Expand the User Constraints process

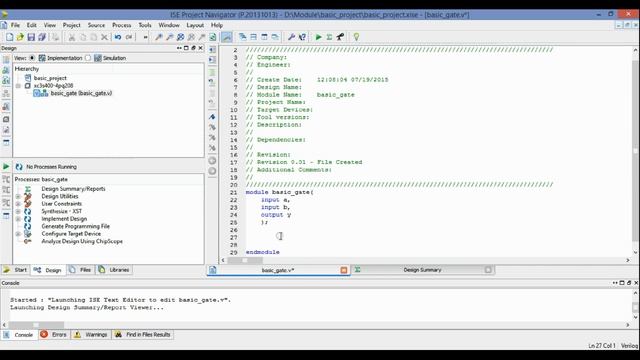(x=18, y=204)
